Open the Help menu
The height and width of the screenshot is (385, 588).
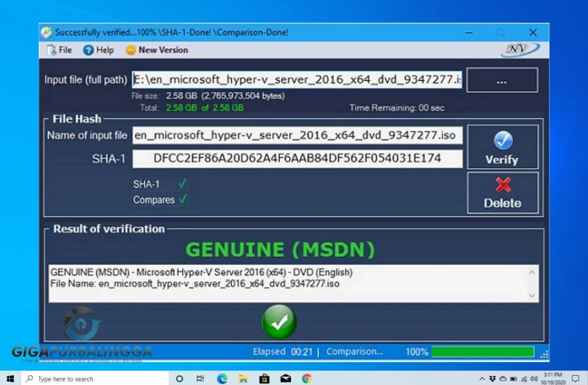[98, 50]
